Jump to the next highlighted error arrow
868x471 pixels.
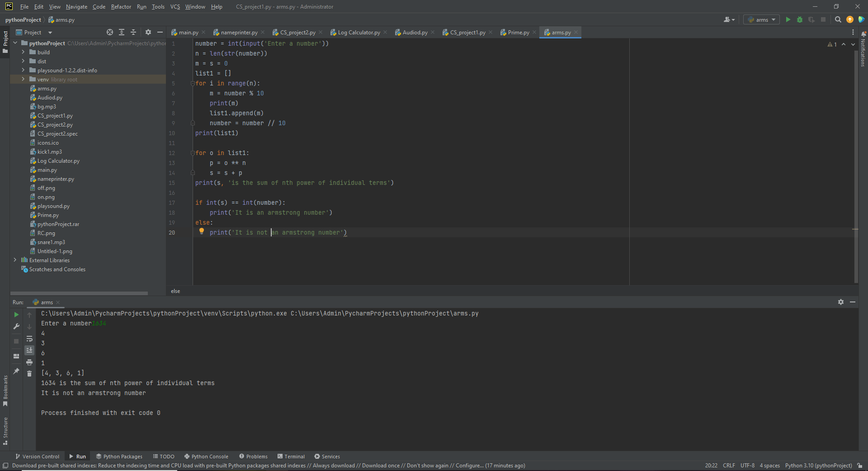[853, 44]
